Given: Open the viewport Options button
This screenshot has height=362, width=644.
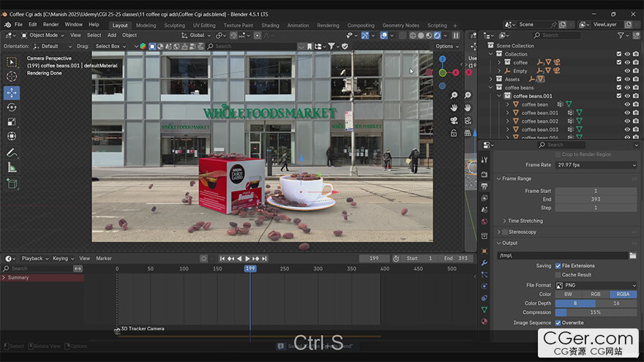Looking at the screenshot, I should (446, 46).
